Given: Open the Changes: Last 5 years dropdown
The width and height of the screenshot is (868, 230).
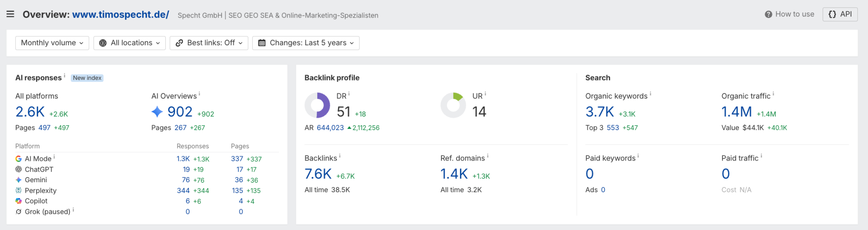Looking at the screenshot, I should point(306,43).
